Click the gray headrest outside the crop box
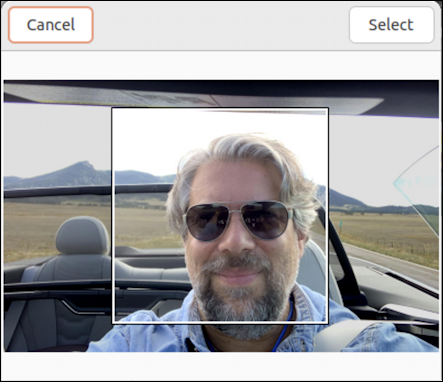This screenshot has width=443, height=382. [82, 235]
